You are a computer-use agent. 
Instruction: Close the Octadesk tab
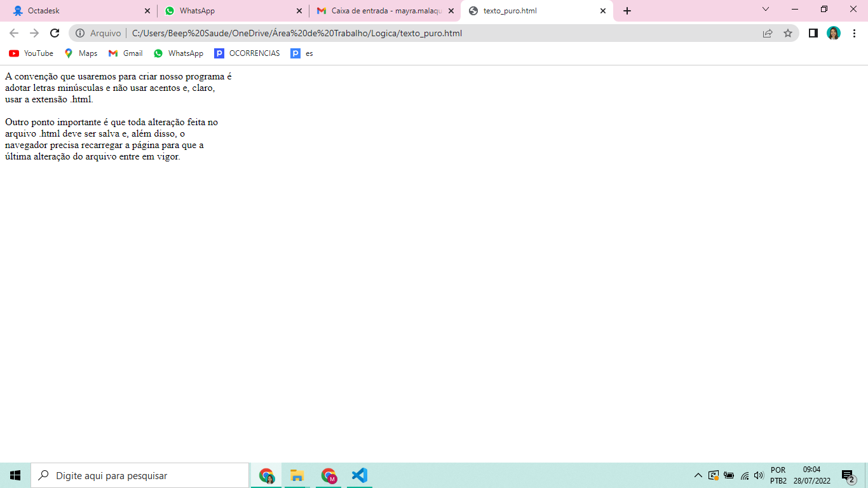147,11
